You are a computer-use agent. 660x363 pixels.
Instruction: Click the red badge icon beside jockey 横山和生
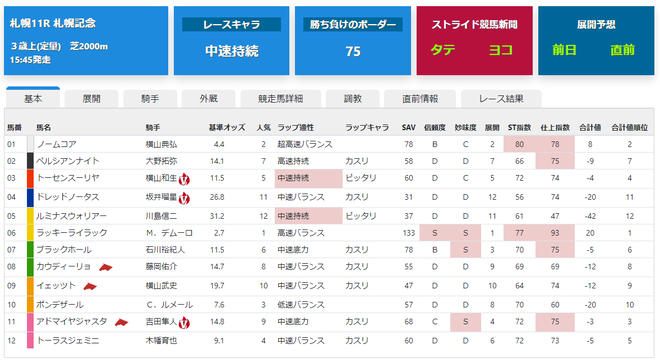[184, 180]
